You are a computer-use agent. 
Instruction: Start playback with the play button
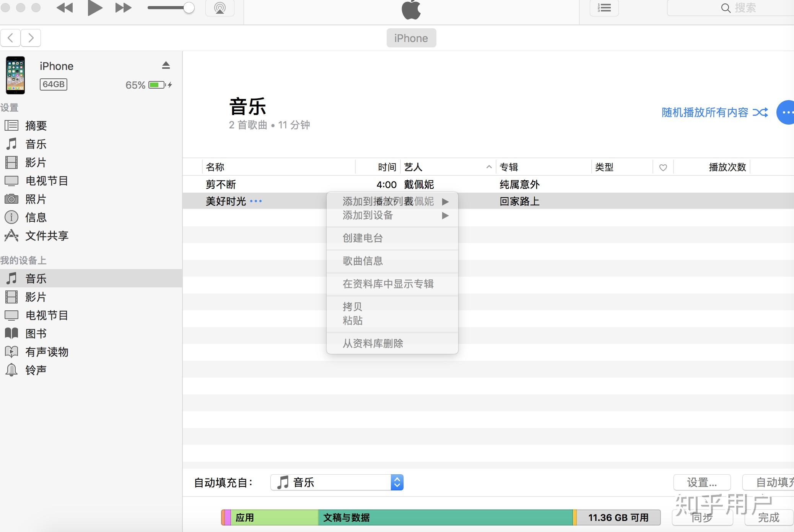tap(95, 8)
